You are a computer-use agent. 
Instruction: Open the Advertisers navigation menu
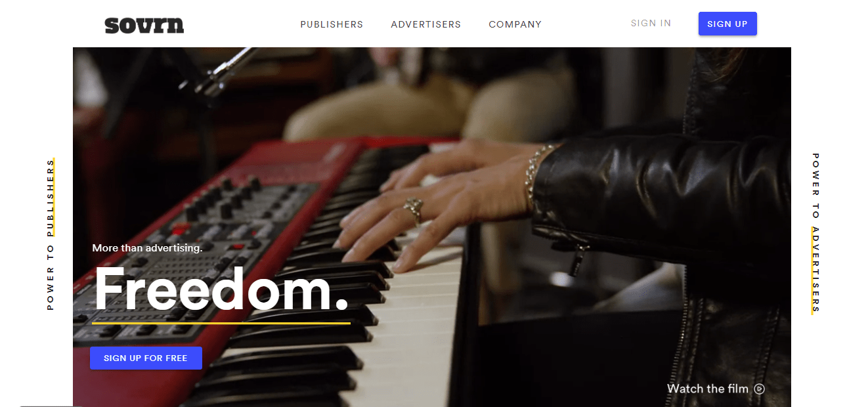[x=426, y=24]
